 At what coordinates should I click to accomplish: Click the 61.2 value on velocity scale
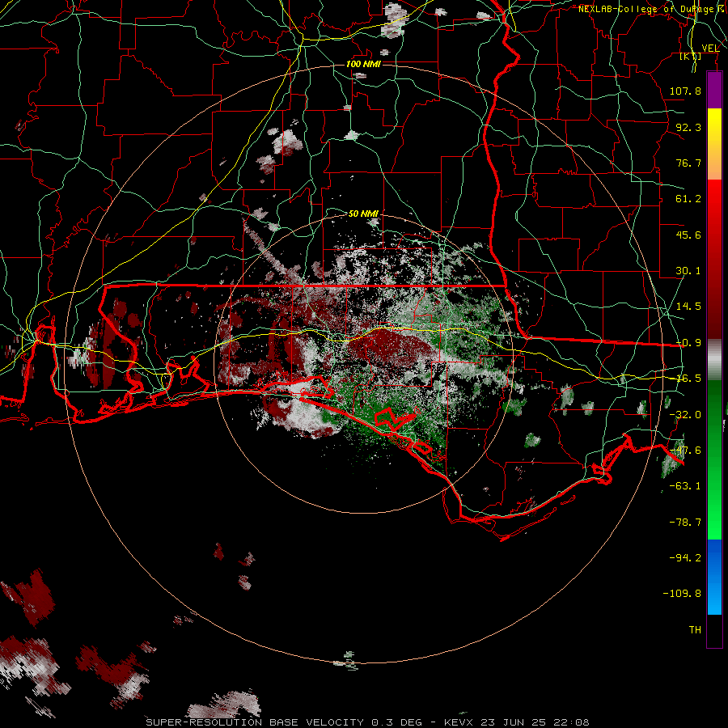tap(688, 199)
